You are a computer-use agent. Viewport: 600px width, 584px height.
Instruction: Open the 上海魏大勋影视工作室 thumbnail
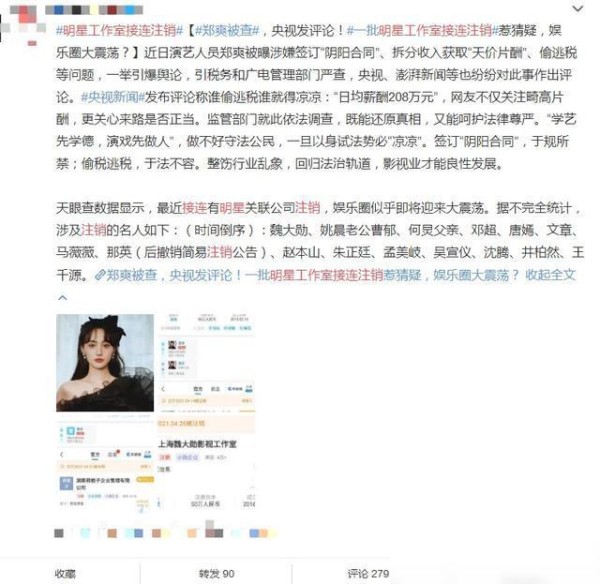[206, 463]
